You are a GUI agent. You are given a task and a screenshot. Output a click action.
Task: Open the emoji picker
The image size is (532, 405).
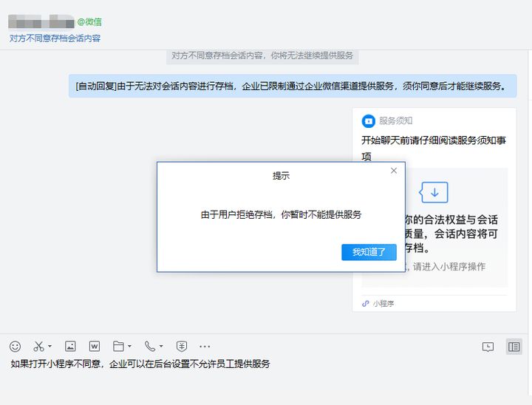point(15,346)
